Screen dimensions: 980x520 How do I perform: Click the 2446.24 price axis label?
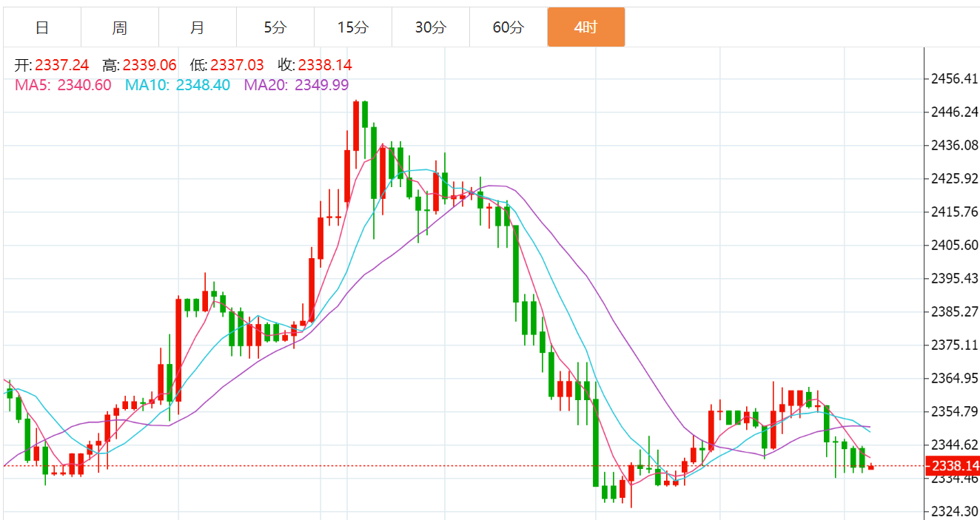coord(955,112)
